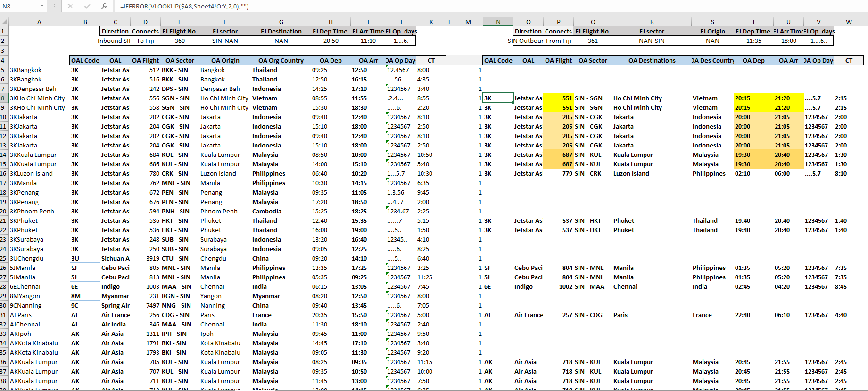This screenshot has height=391, width=868.
Task: Click the 'SIN-NAN' sector cell
Action: [x=225, y=41]
